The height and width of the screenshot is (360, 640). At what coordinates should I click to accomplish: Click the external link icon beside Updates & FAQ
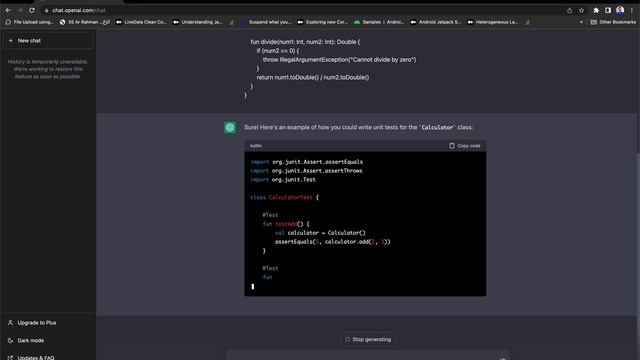click(11, 358)
